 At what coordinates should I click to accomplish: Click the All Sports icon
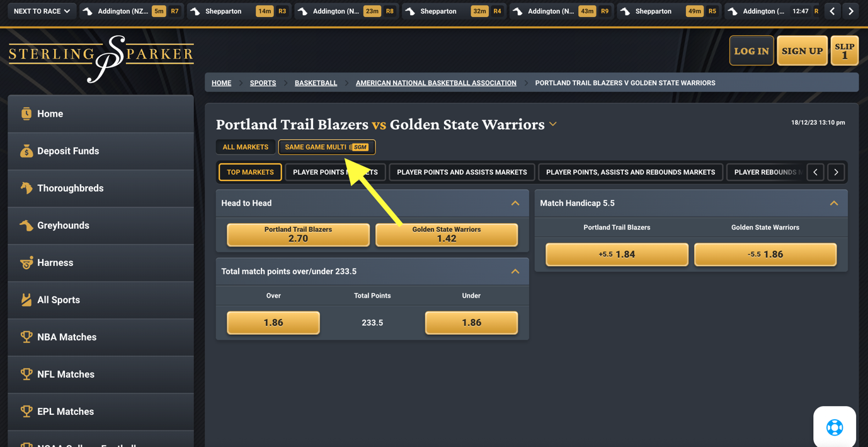[26, 299]
